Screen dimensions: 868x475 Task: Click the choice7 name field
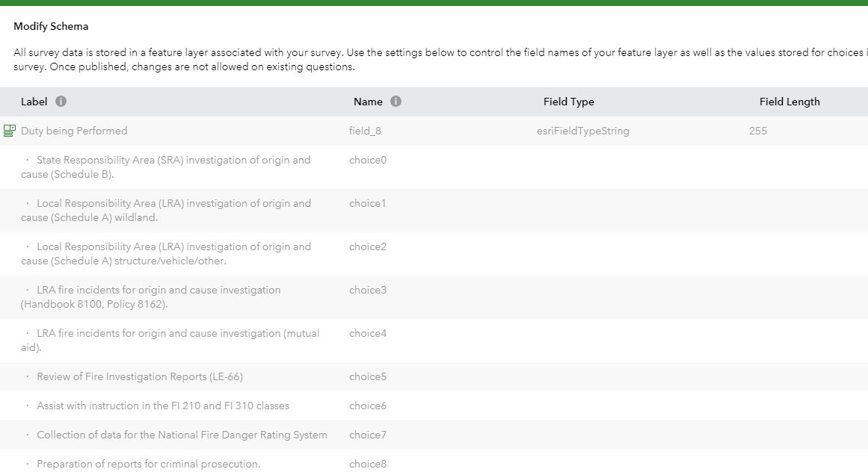[368, 435]
